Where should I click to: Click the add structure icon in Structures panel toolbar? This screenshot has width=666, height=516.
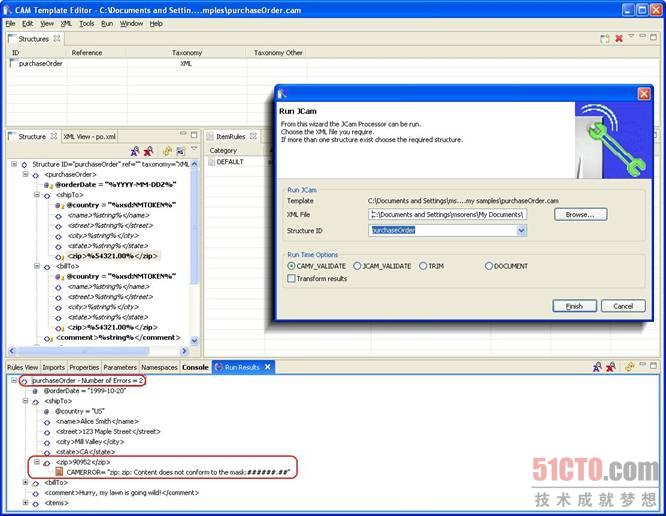(x=604, y=39)
